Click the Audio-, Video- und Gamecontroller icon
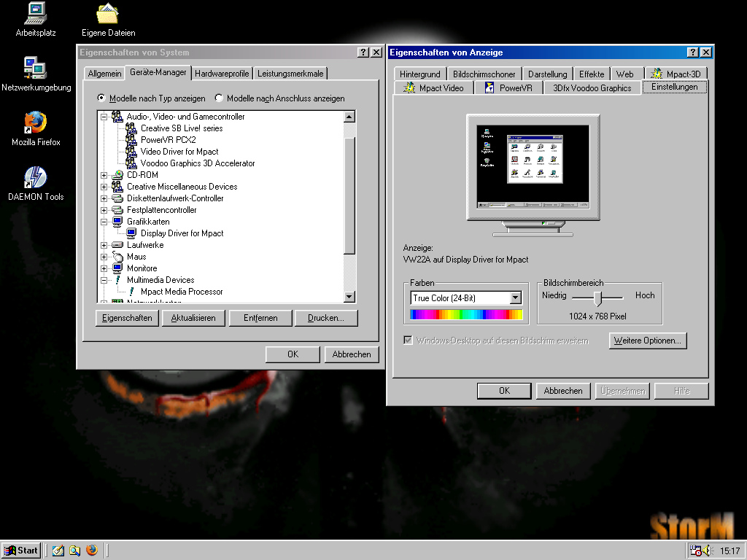The height and width of the screenshot is (560, 747). 117,116
